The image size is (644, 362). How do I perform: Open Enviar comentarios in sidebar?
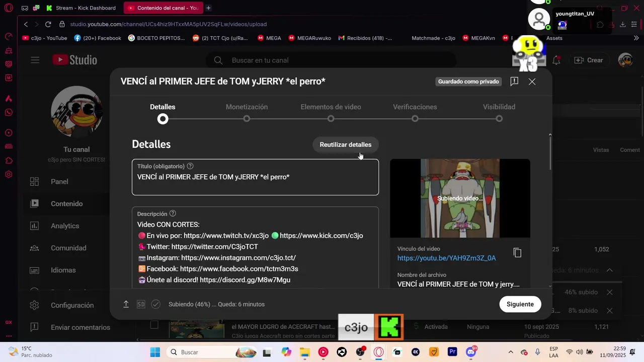[x=80, y=327]
